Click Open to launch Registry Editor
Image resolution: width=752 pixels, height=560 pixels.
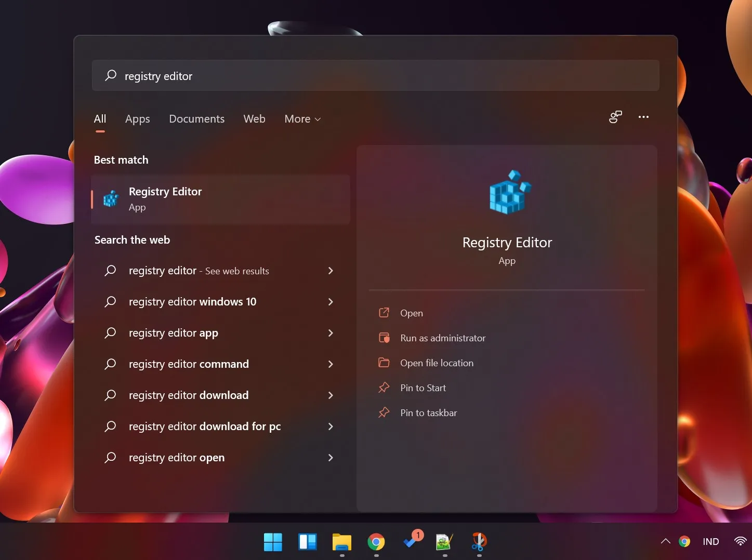[411, 313]
